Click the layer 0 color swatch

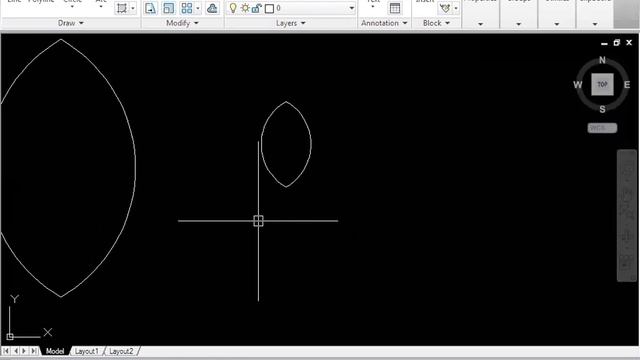pos(269,8)
